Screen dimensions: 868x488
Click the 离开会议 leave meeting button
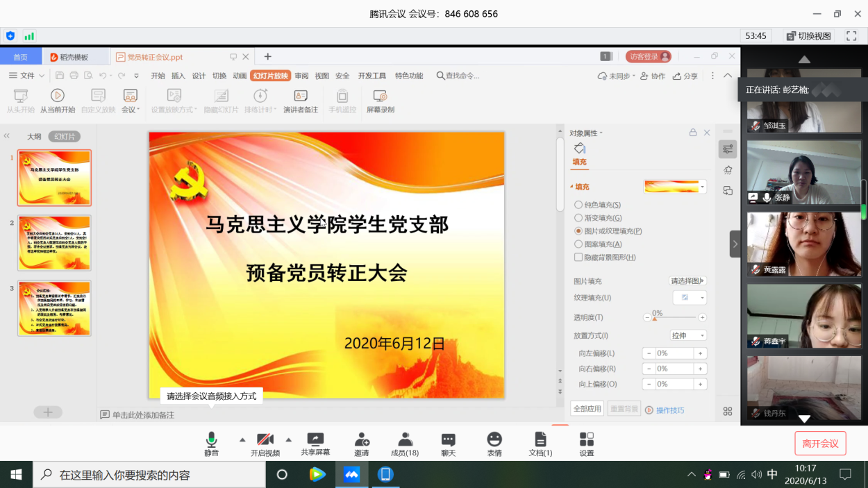[820, 443]
